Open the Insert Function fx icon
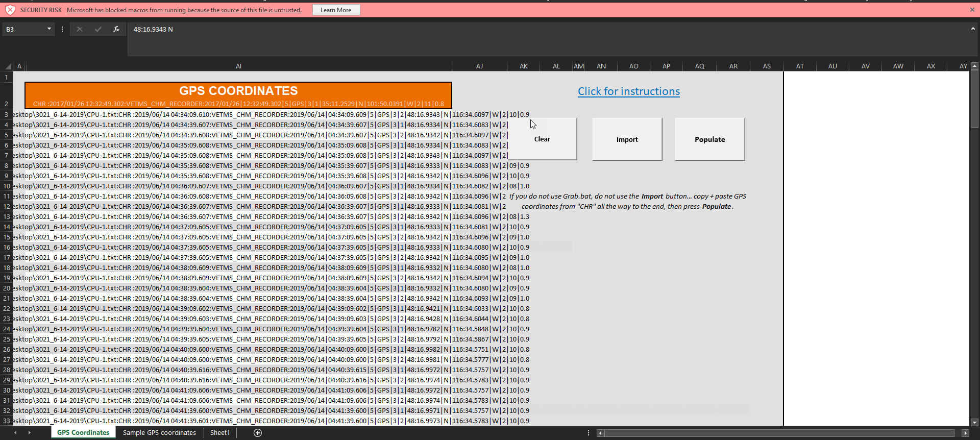980x440 pixels. (x=116, y=29)
